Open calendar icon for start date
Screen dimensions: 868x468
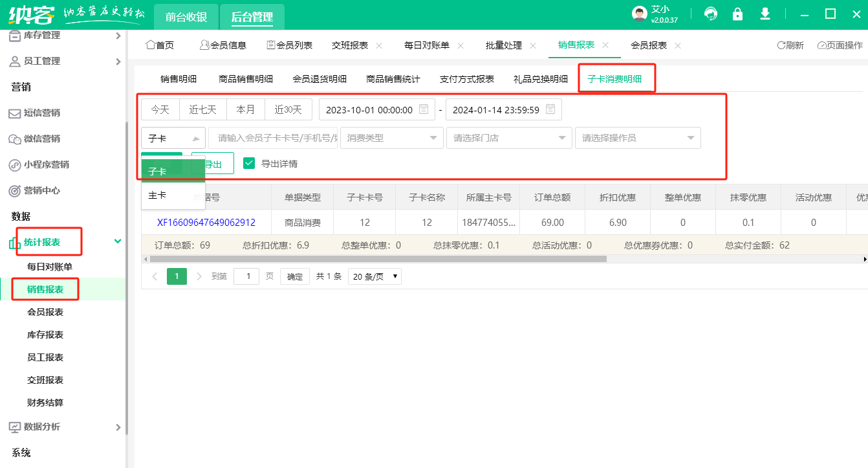(x=424, y=109)
